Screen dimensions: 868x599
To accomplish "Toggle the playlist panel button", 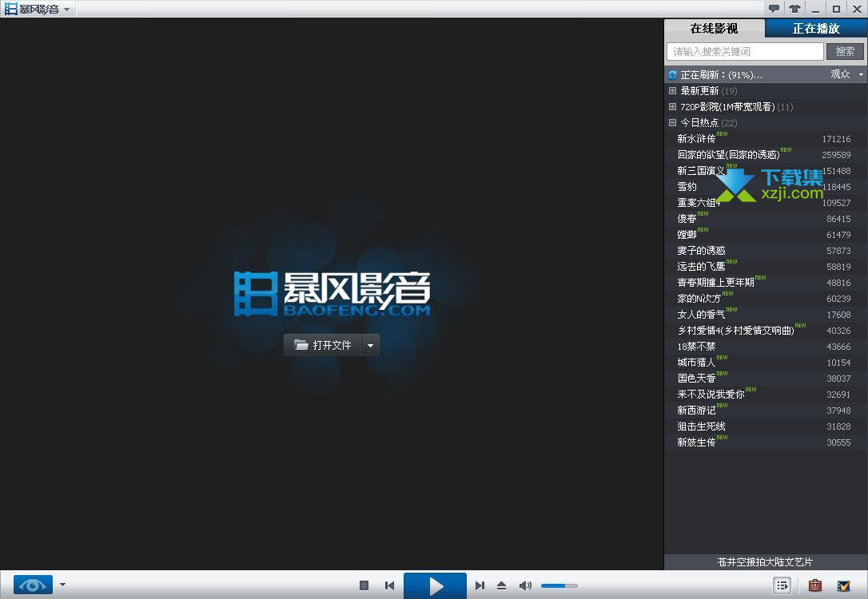I will pos(782,585).
